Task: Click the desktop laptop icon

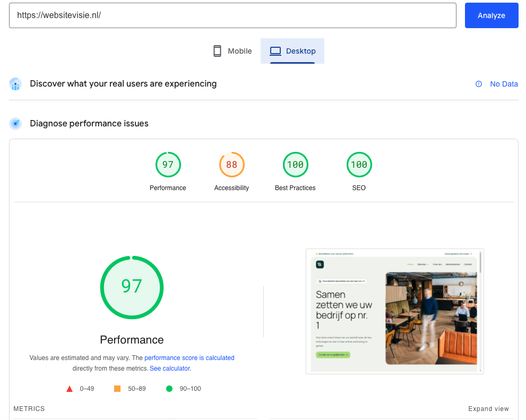Action: tap(275, 51)
